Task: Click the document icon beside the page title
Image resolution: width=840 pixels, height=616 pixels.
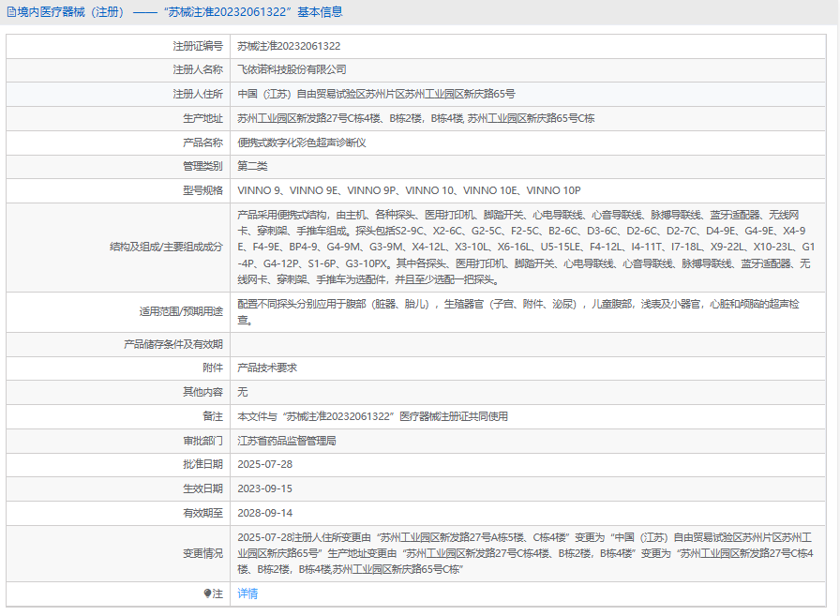Action: coord(10,12)
